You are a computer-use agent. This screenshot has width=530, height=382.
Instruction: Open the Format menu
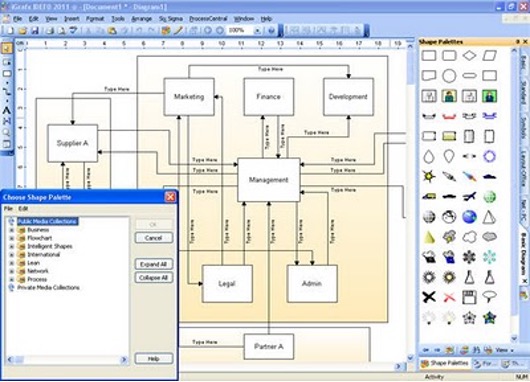[x=95, y=19]
